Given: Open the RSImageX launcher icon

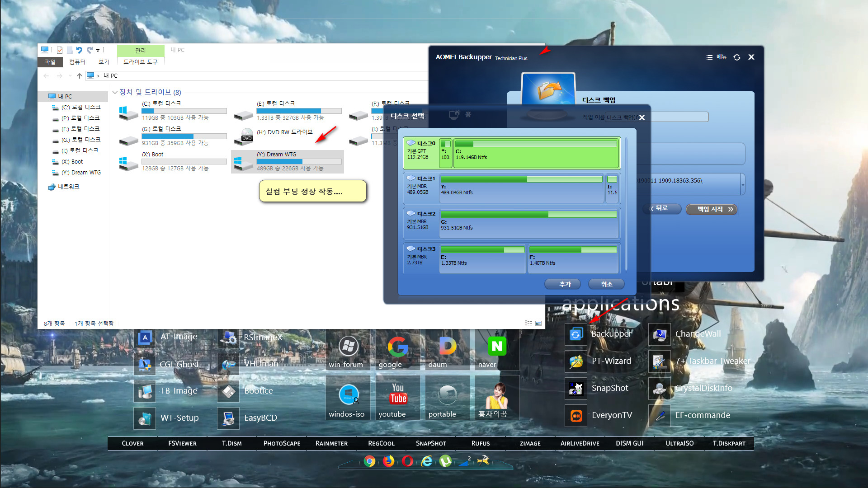Looking at the screenshot, I should point(228,337).
